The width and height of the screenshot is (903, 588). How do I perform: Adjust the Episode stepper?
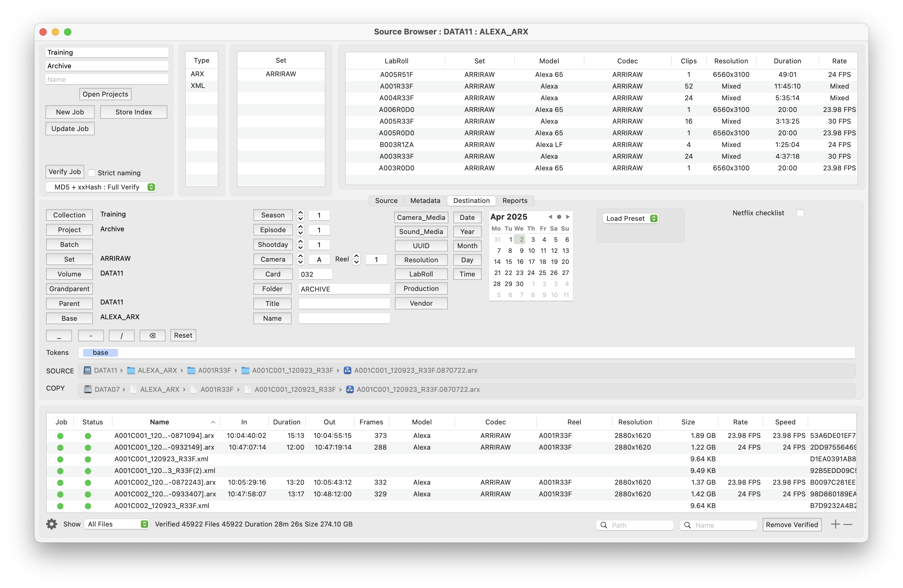click(x=300, y=230)
